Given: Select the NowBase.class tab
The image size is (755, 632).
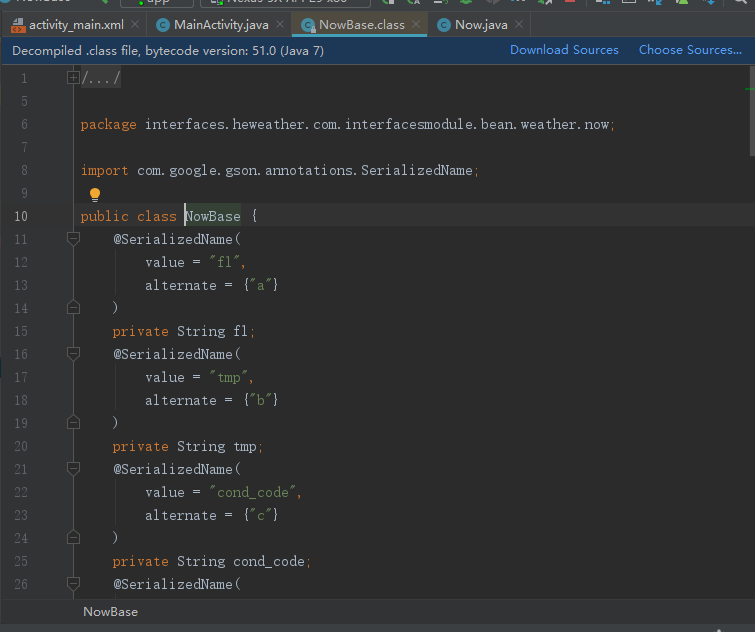Looking at the screenshot, I should (x=362, y=25).
